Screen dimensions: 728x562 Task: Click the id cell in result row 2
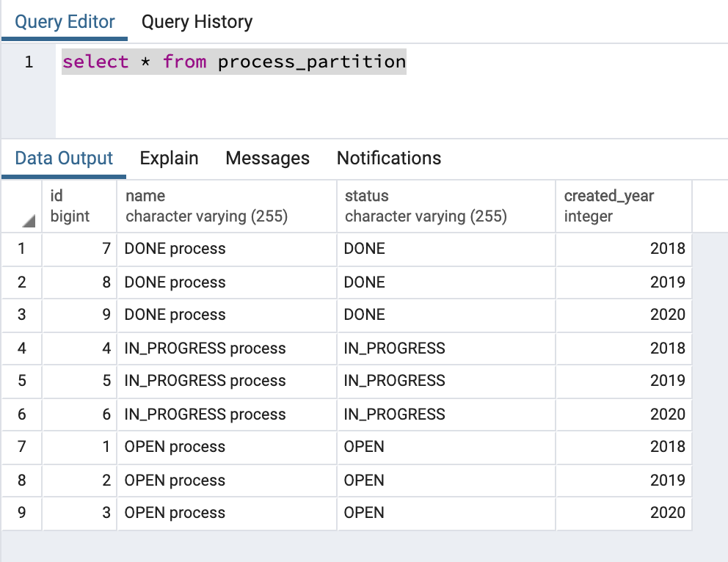pyautogui.click(x=79, y=282)
